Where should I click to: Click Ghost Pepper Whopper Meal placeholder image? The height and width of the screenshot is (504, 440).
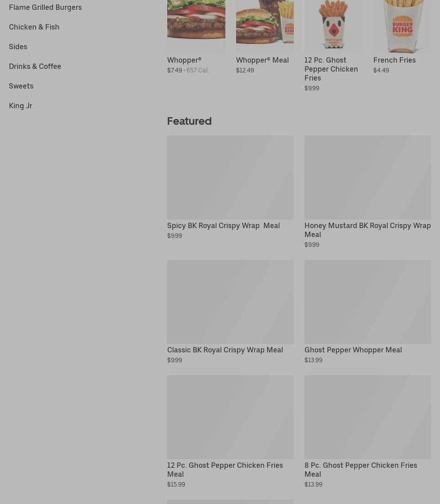pyautogui.click(x=368, y=302)
